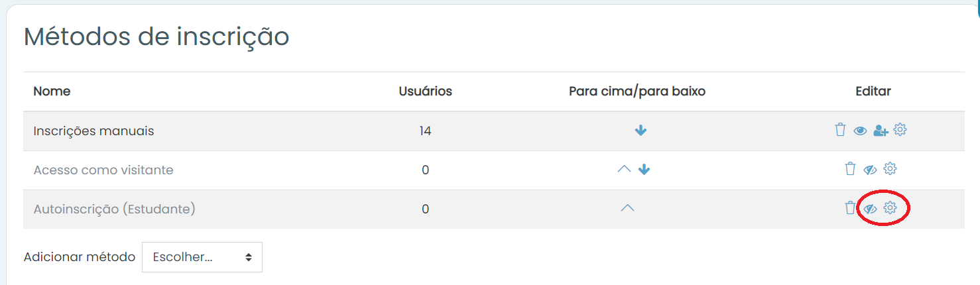Click the Acesso como visitante row name

click(103, 170)
